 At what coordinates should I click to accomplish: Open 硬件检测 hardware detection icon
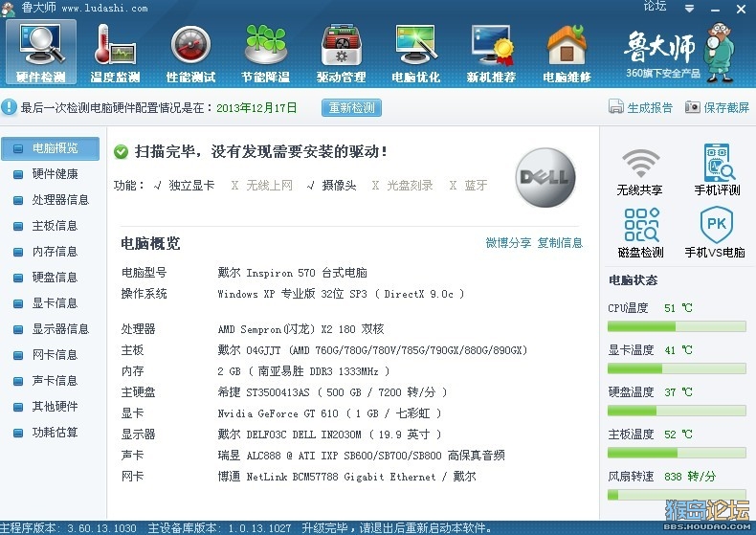point(41,52)
